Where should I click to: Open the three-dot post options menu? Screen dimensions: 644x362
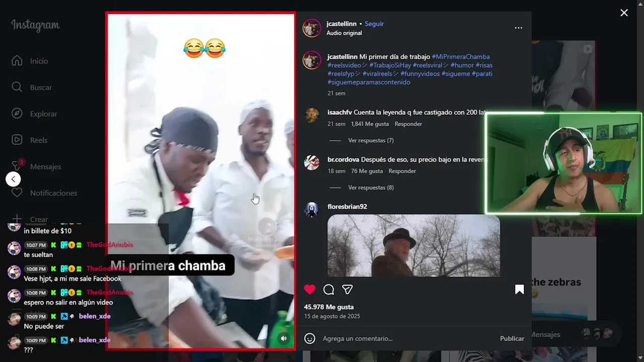pyautogui.click(x=518, y=28)
